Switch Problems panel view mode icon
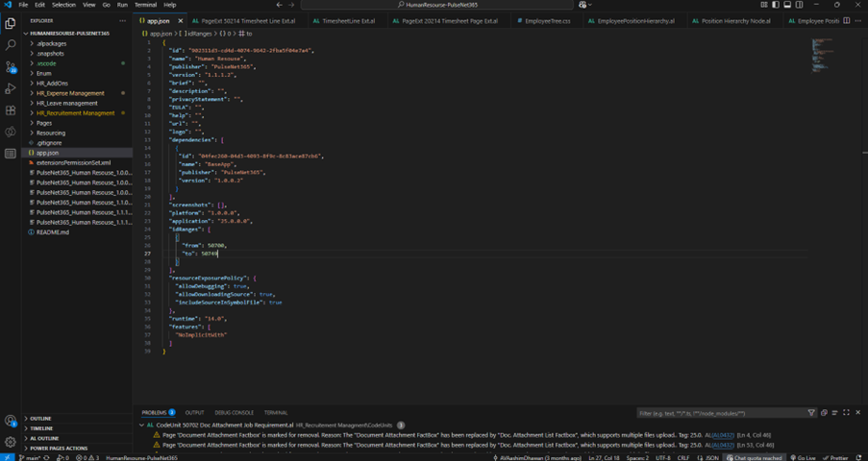Screen dimensions: 868x461 pyautogui.click(x=834, y=413)
